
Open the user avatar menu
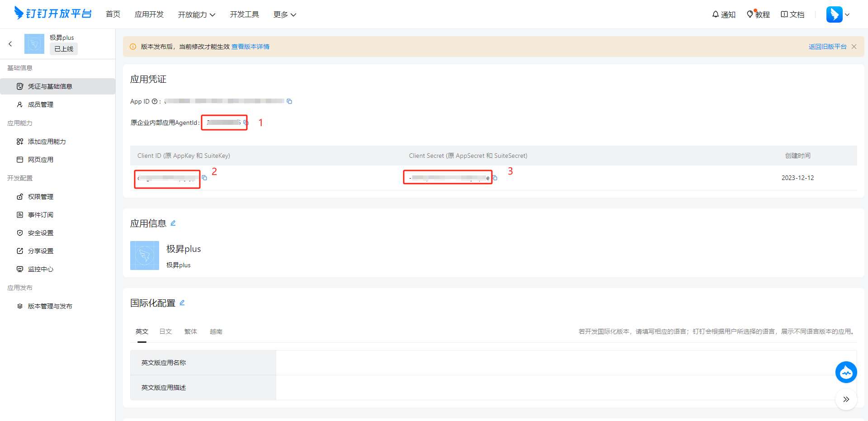pos(838,14)
